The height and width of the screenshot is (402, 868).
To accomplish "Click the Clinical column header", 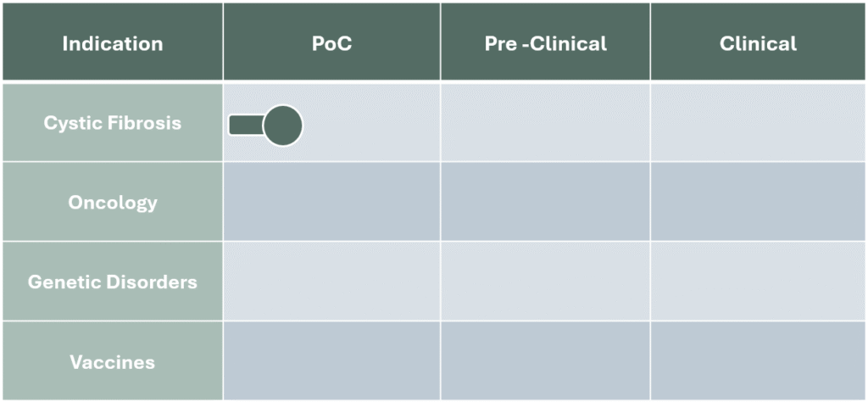I will 758,43.
